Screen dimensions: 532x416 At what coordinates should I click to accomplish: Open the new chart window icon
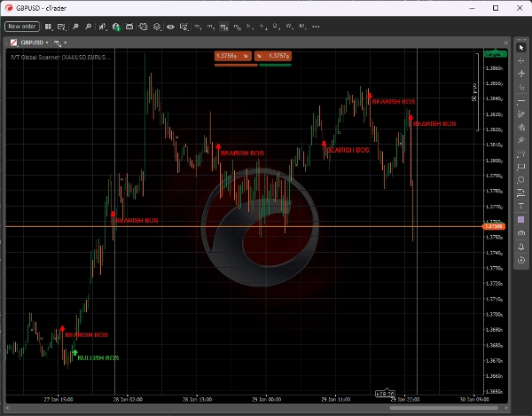coord(61,27)
